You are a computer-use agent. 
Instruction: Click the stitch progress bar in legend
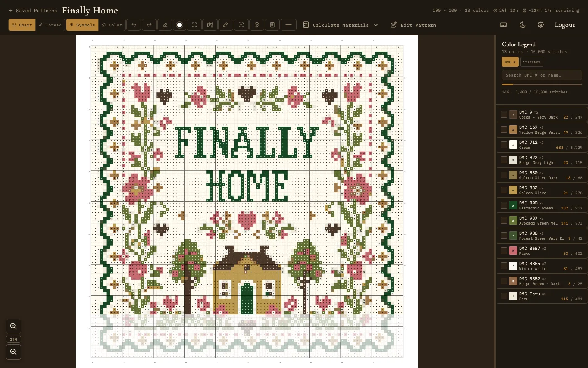tap(542, 85)
